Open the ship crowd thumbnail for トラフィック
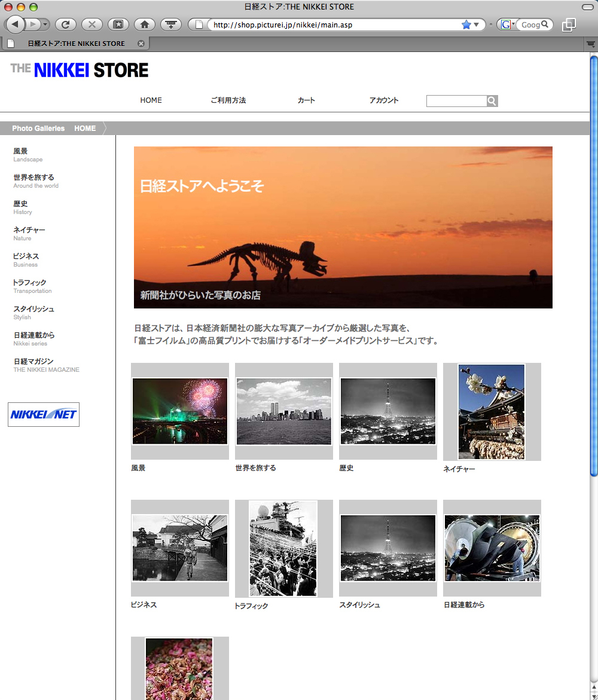The image size is (598, 700). click(x=283, y=548)
